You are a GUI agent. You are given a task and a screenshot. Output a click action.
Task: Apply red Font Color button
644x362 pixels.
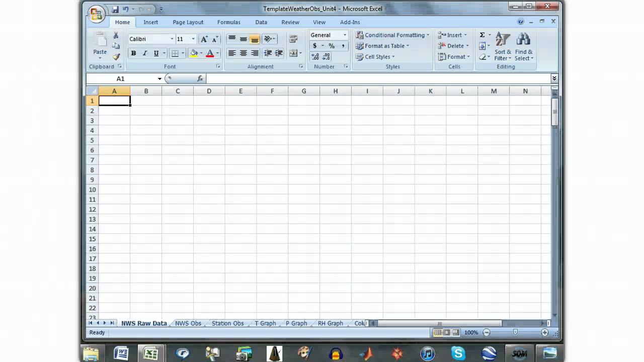click(210, 53)
